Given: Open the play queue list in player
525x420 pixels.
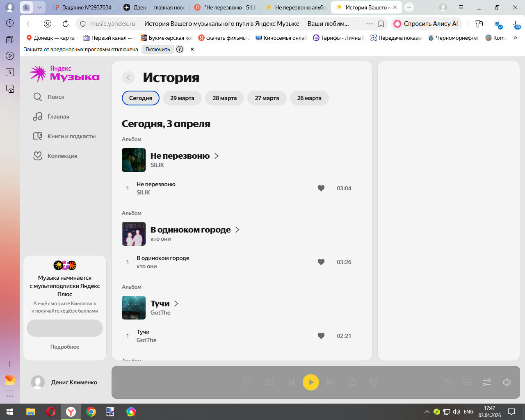Looking at the screenshot, I should click(467, 382).
